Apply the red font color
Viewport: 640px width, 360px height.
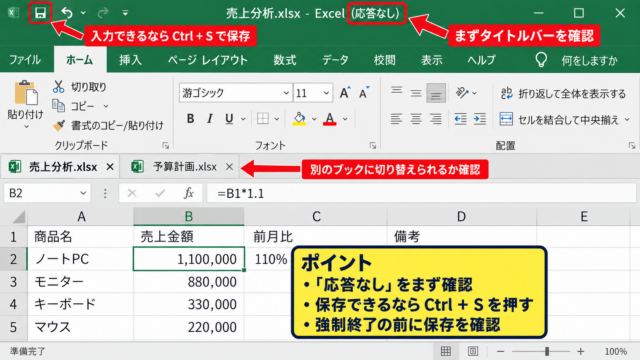pyautogui.click(x=330, y=119)
